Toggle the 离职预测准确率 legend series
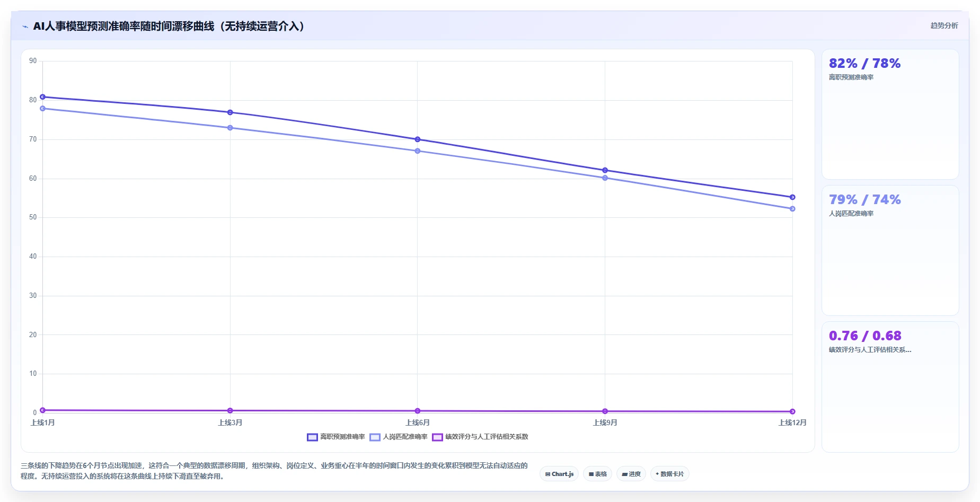 tap(336, 437)
